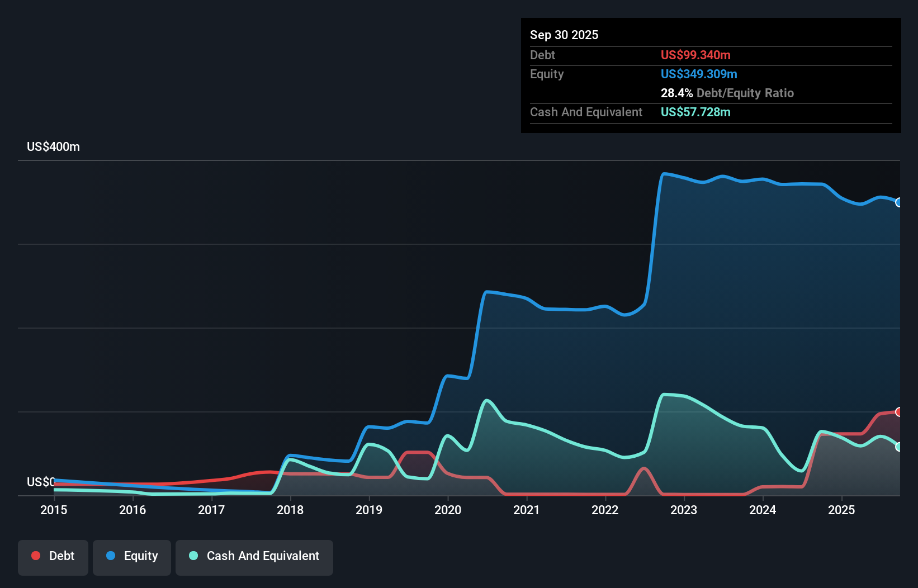This screenshot has height=588, width=918.
Task: Select the red debt endpoint marker on chart edge
Action: point(899,412)
